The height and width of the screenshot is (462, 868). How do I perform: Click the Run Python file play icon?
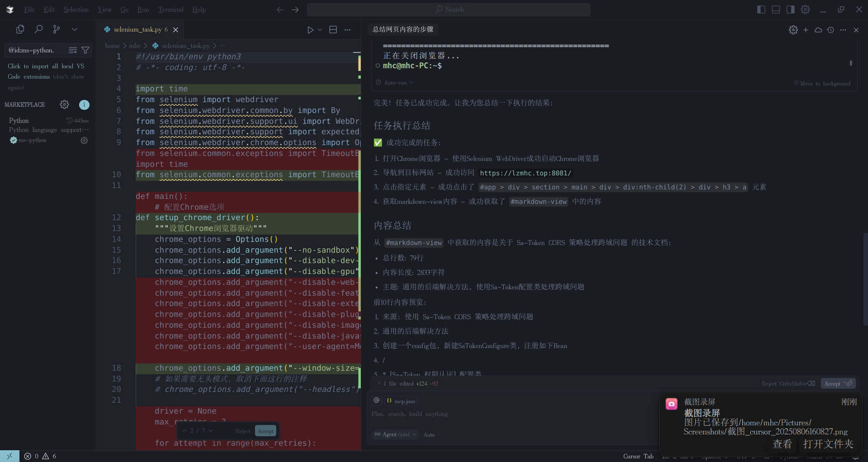click(x=310, y=30)
